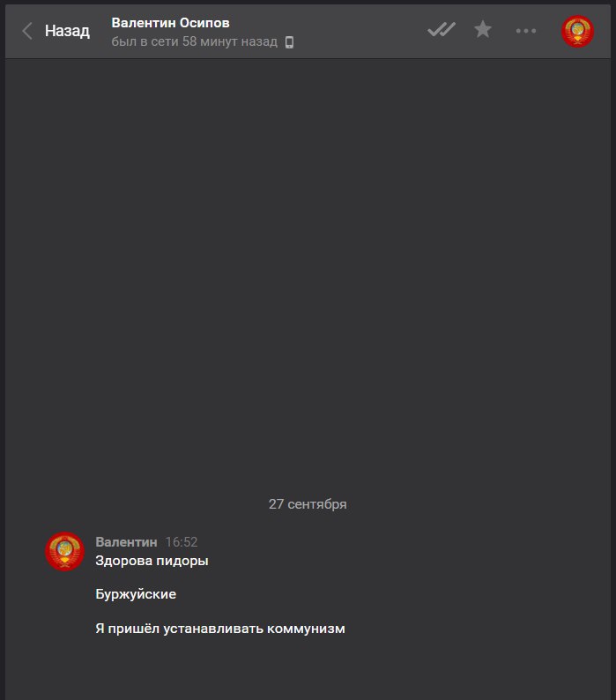Open the three-dots actions menu
616x700 pixels.
coord(526,31)
